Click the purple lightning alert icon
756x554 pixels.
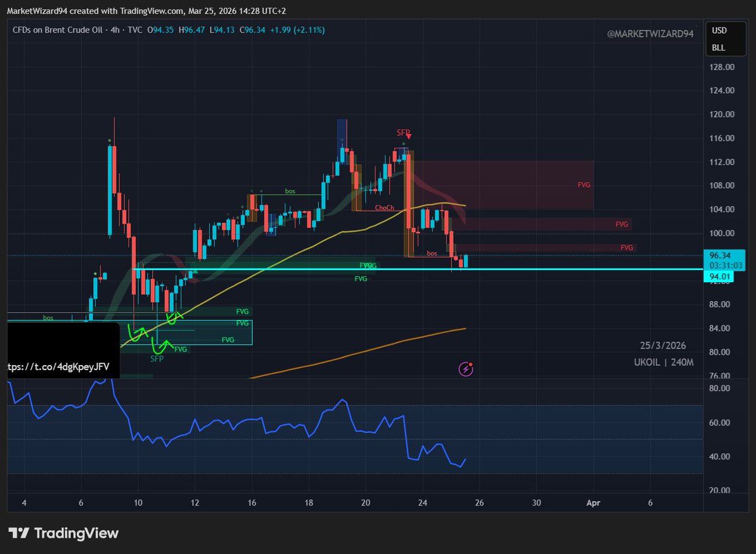[466, 368]
